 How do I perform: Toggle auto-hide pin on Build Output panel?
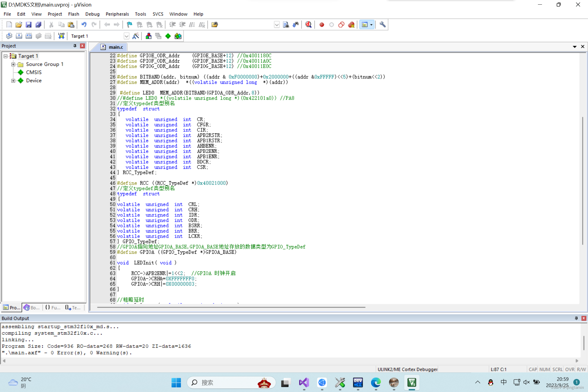[x=576, y=318]
